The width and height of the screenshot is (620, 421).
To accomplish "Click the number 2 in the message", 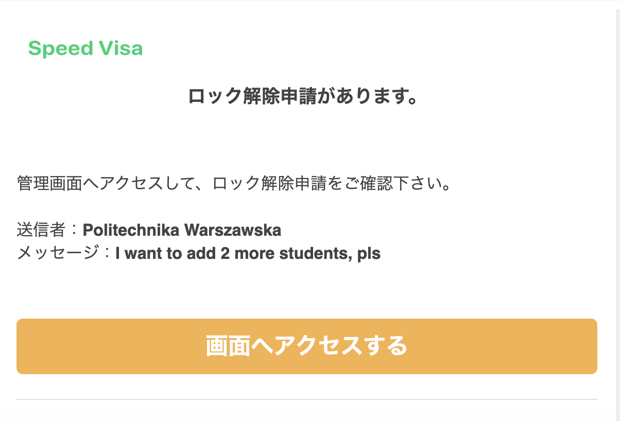I will [x=225, y=253].
